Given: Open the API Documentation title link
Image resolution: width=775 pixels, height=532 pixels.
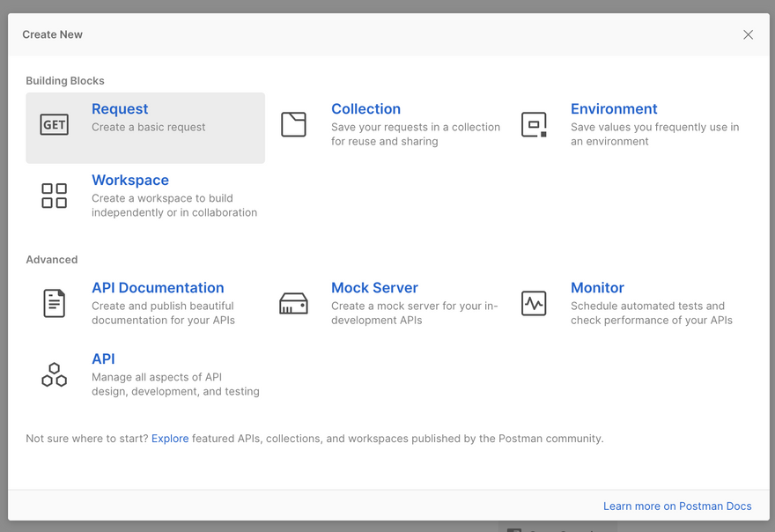Looking at the screenshot, I should point(158,288).
